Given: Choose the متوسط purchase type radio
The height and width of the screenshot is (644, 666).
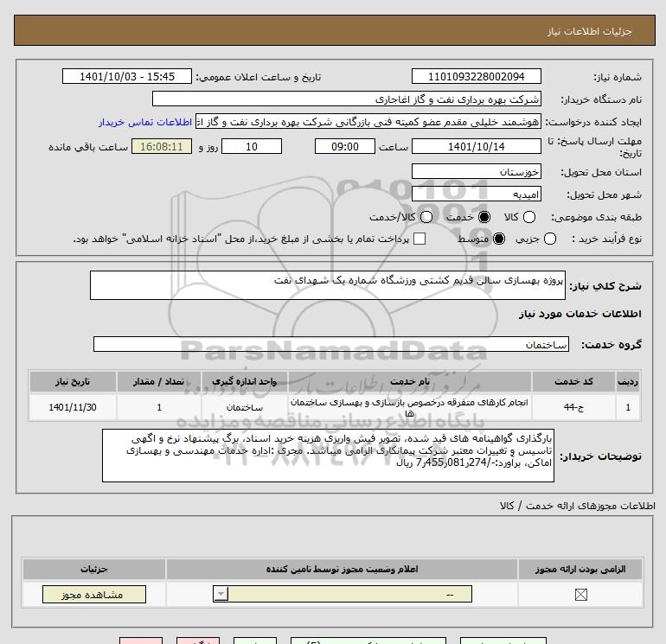Looking at the screenshot, I should pyautogui.click(x=499, y=239).
